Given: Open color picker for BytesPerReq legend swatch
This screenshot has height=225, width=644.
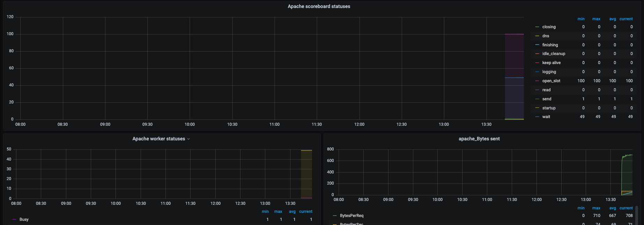Looking at the screenshot, I should click(x=335, y=216).
